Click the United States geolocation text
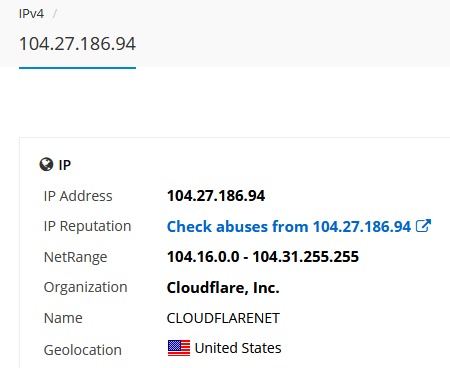 coord(238,348)
